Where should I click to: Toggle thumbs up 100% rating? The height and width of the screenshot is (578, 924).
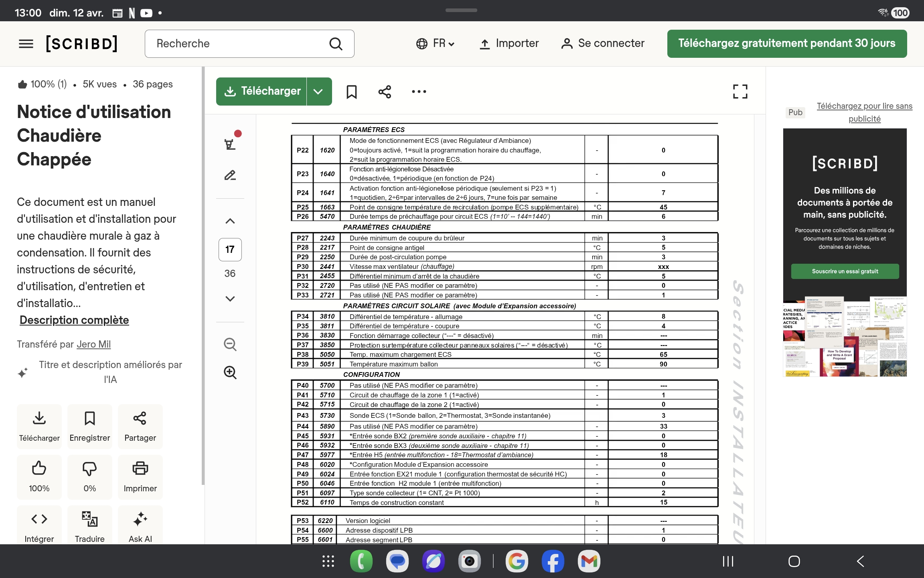(39, 476)
